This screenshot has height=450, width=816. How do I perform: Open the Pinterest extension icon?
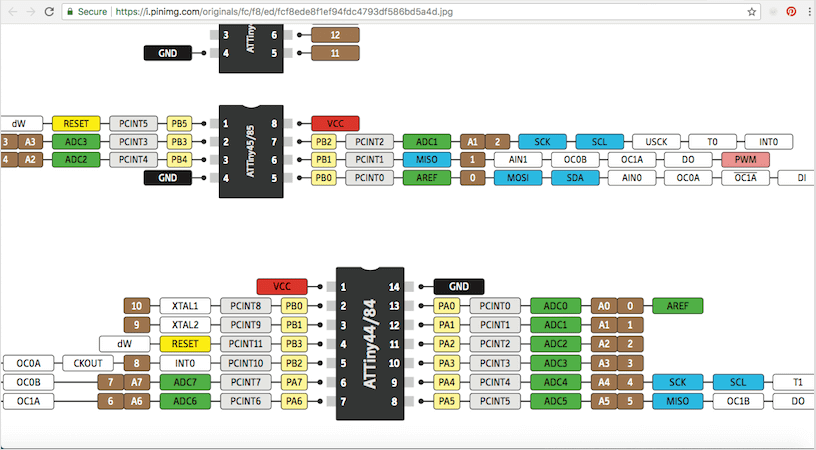(x=791, y=11)
